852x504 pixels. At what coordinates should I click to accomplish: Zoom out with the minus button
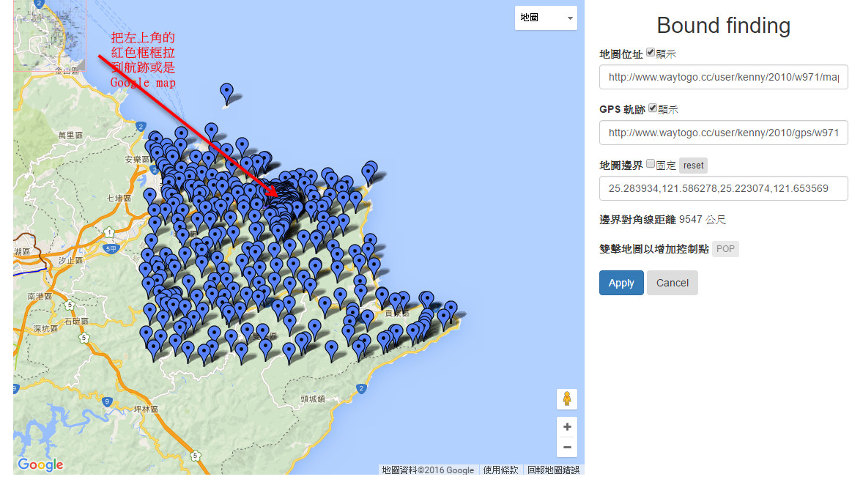(x=566, y=446)
